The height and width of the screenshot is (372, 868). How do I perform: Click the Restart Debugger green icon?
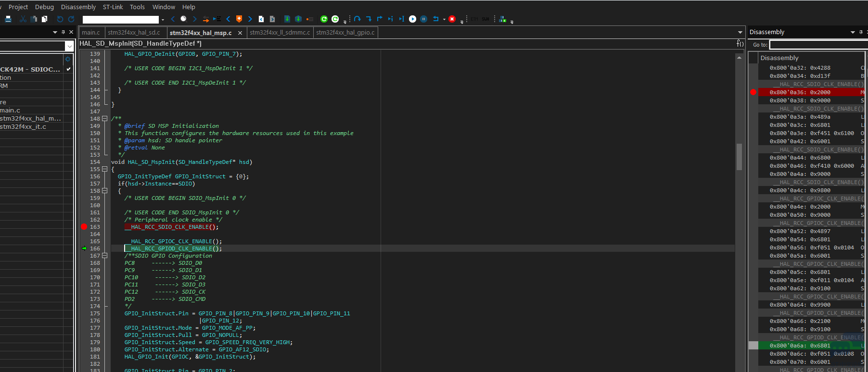[x=324, y=19]
